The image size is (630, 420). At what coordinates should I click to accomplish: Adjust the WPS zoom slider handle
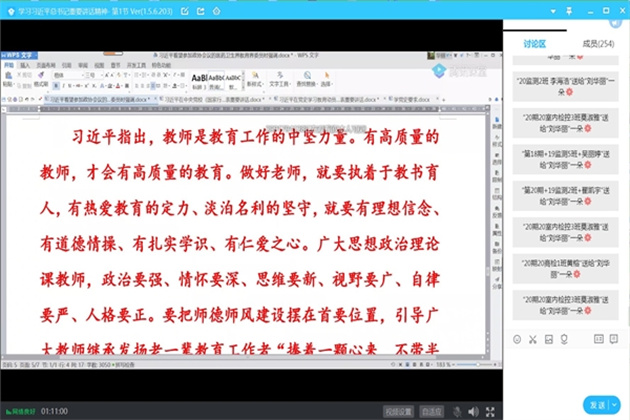(x=478, y=365)
